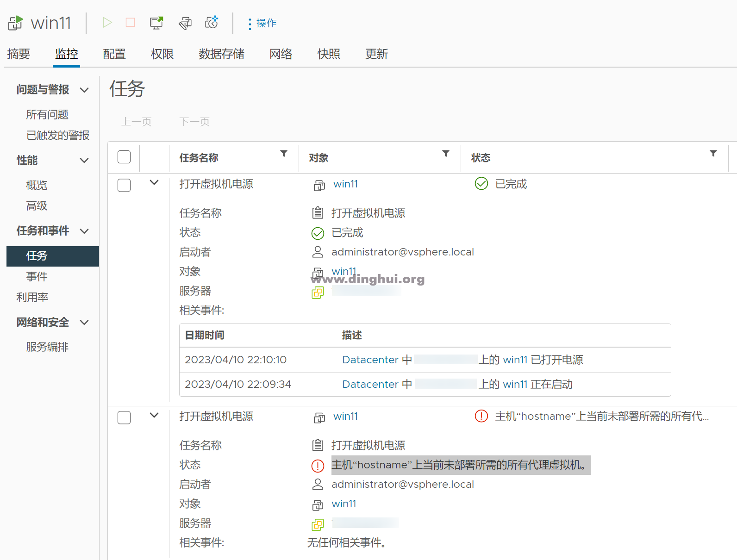Image resolution: width=737 pixels, height=560 pixels.
Task: Select 任务 in the sidebar
Action: point(53,256)
